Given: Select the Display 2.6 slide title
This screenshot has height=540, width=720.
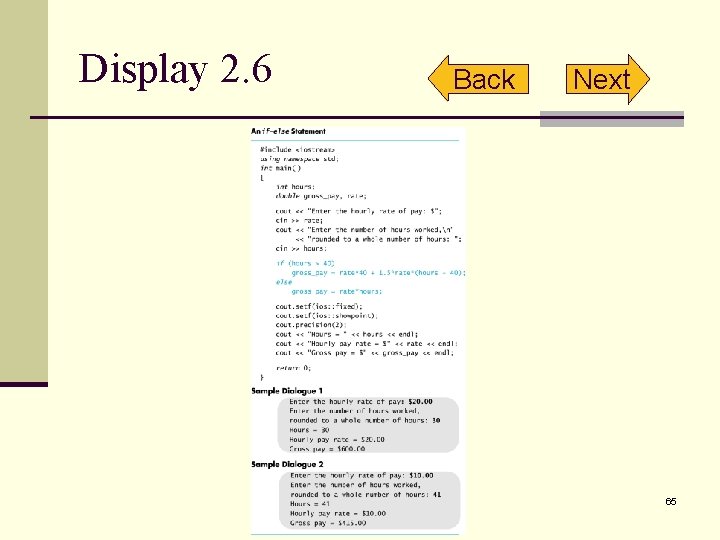Looking at the screenshot, I should (x=175, y=69).
